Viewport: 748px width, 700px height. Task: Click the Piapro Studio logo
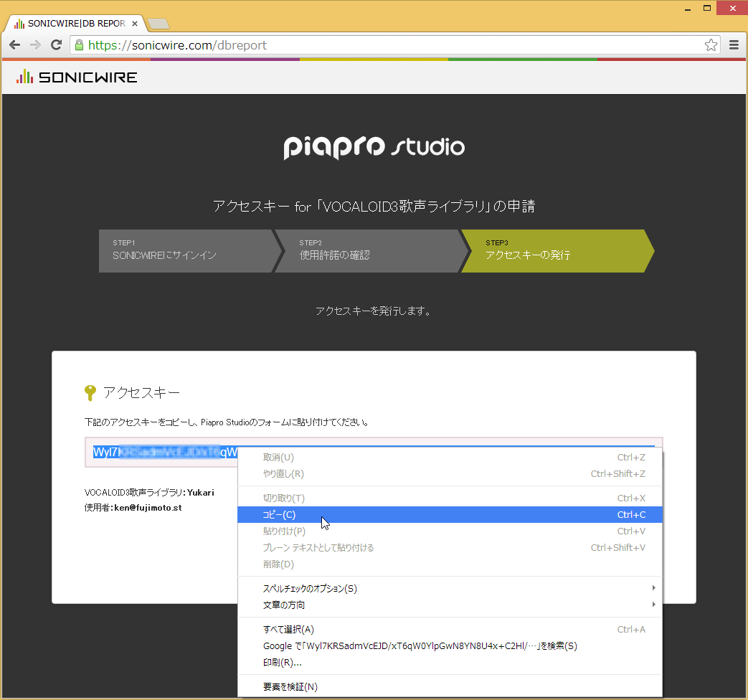click(x=374, y=148)
